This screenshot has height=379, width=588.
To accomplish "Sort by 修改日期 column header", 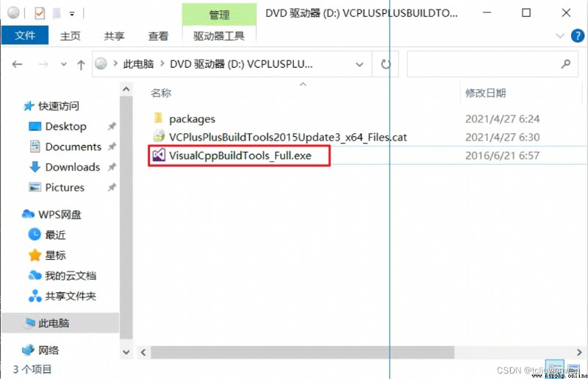I will [x=485, y=93].
